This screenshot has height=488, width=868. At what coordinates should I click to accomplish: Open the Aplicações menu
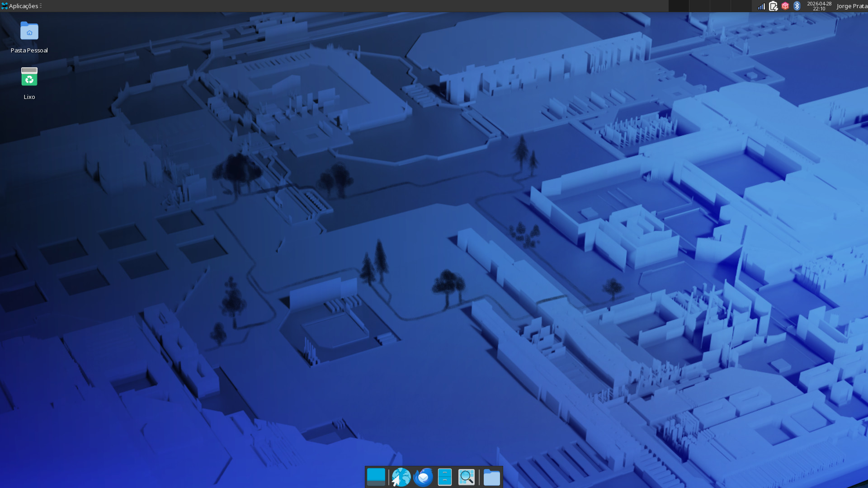tap(20, 6)
